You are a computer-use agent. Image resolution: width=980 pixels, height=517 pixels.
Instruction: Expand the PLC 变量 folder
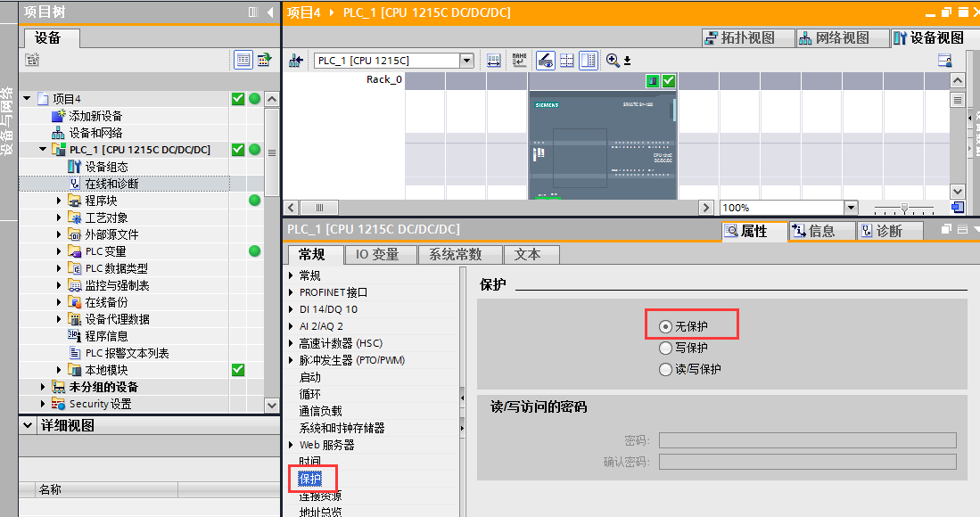pos(59,251)
